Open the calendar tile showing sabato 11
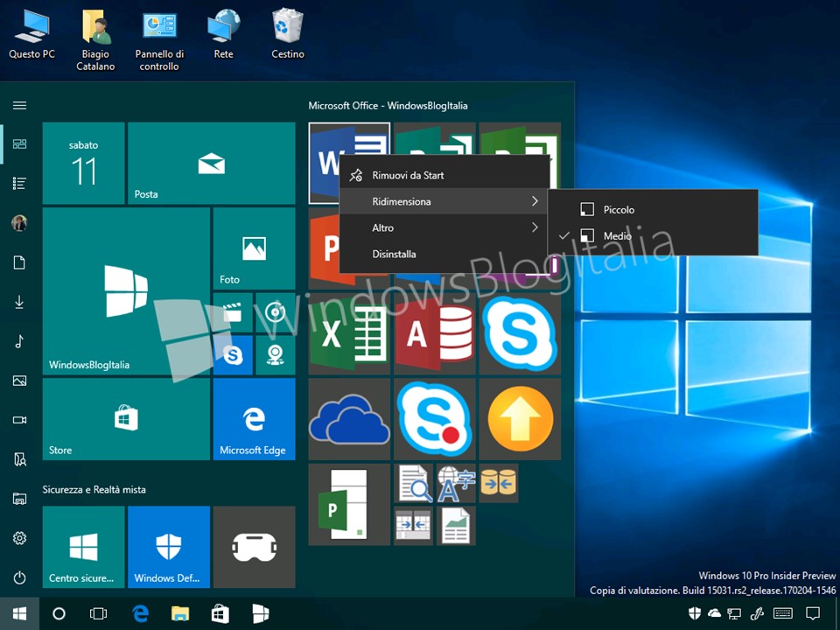This screenshot has height=630, width=840. tap(84, 163)
